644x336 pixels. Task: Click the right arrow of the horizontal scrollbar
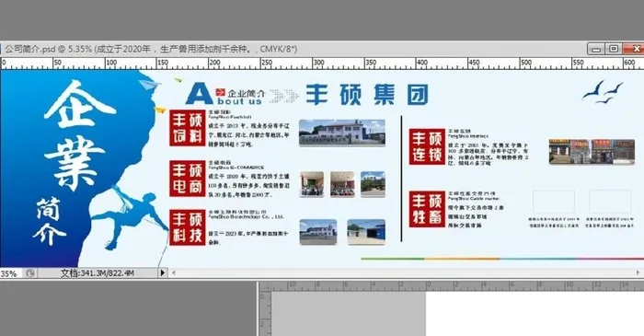click(x=638, y=272)
